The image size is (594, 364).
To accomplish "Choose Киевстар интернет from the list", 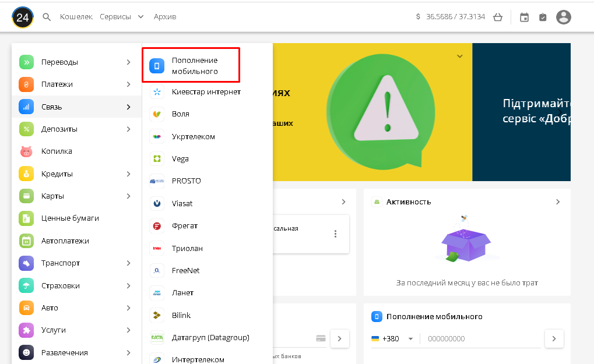I will 206,91.
